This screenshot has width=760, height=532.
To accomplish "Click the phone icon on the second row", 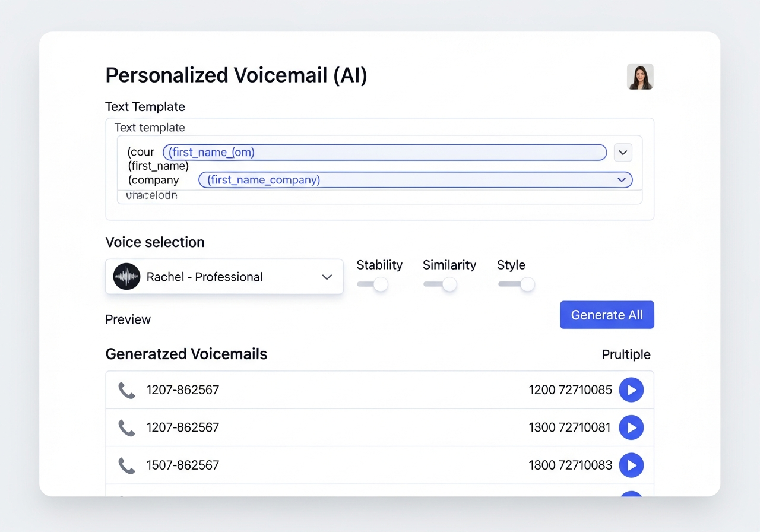I will [x=126, y=427].
